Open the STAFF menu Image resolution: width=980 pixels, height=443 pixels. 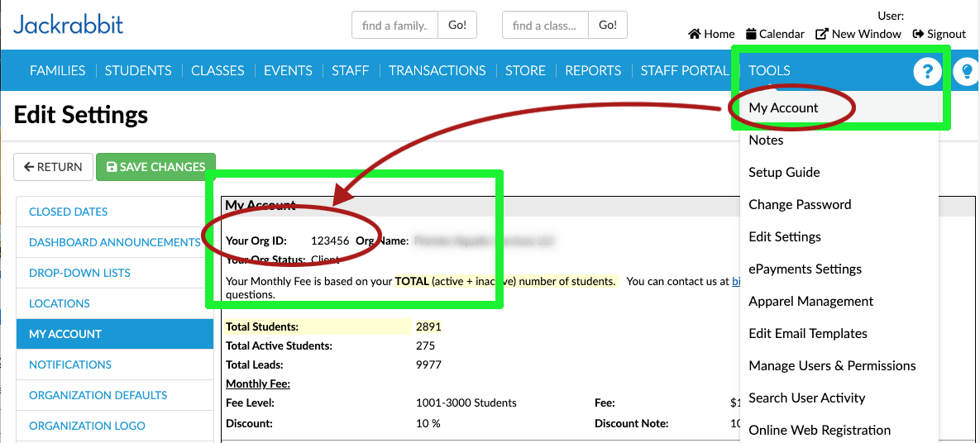click(x=350, y=70)
